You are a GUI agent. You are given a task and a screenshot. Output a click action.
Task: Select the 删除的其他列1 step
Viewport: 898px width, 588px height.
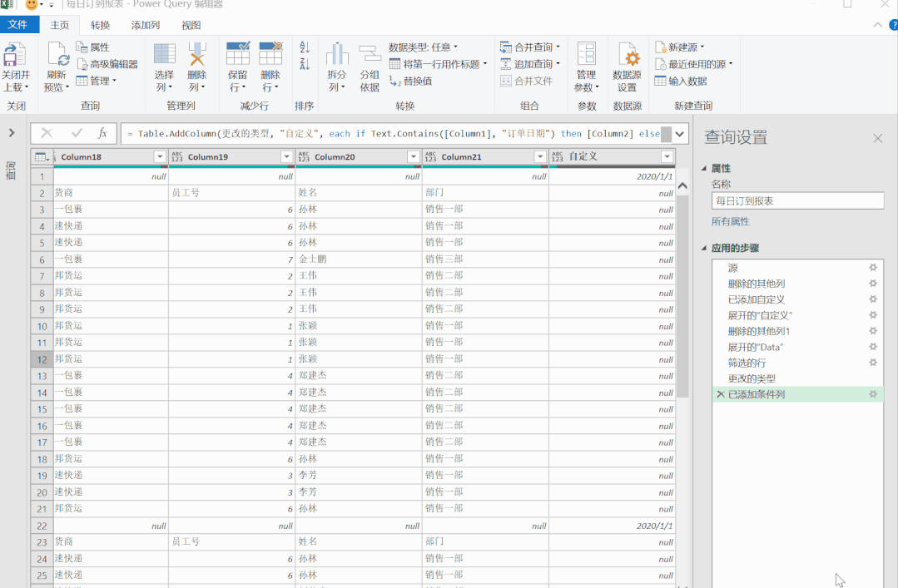[797, 331]
